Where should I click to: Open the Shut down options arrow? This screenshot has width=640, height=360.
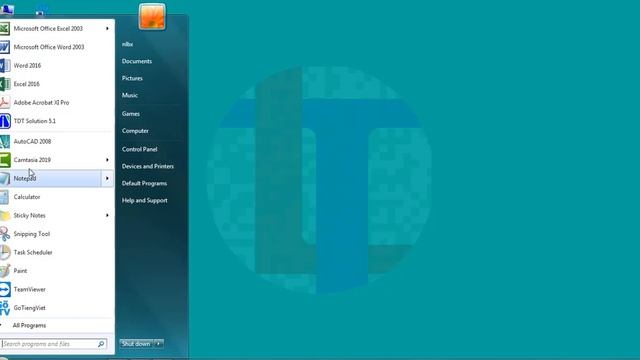point(158,344)
